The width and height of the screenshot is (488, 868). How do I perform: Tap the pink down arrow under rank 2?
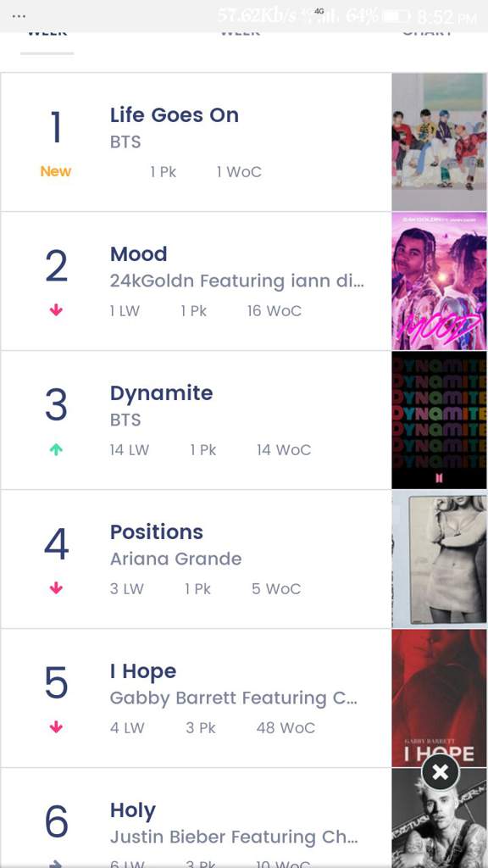pos(56,310)
